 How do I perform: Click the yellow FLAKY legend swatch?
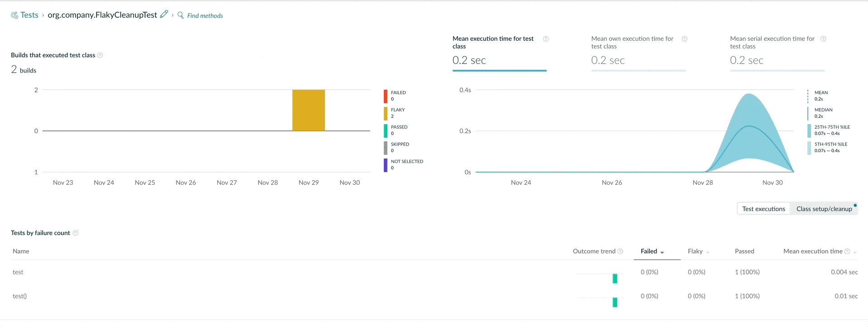coord(386,114)
